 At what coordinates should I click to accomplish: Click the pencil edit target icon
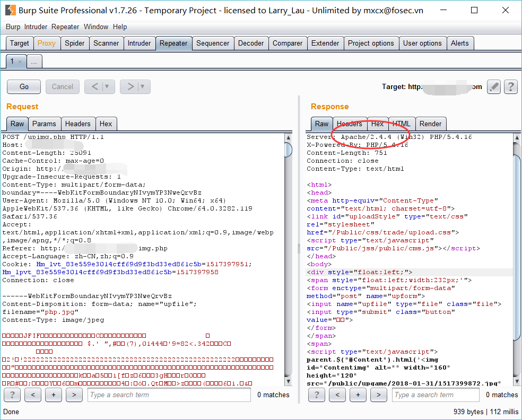tap(494, 87)
